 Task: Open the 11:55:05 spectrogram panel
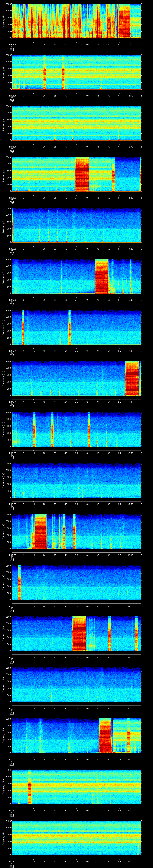77,838
